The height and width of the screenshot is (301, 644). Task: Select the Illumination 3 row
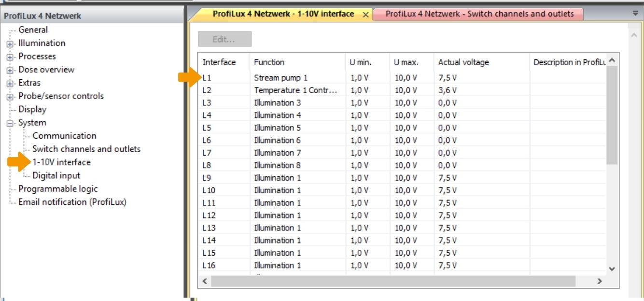coord(402,102)
